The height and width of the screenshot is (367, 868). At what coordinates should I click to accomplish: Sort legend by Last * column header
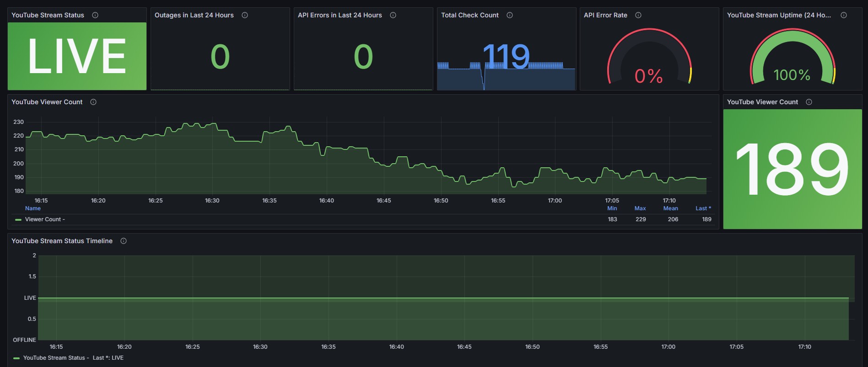pos(703,208)
